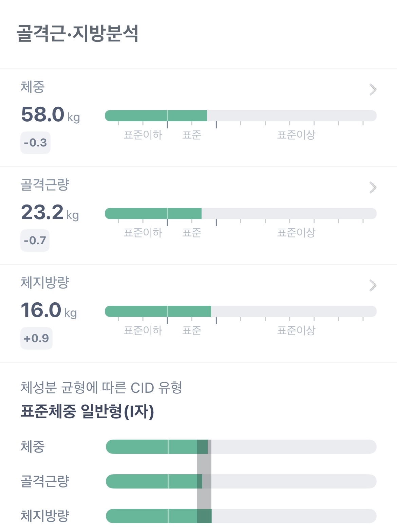The image size is (397, 532).
Task: Tap the 23.2 kg muscle mass value
Action: tap(50, 212)
